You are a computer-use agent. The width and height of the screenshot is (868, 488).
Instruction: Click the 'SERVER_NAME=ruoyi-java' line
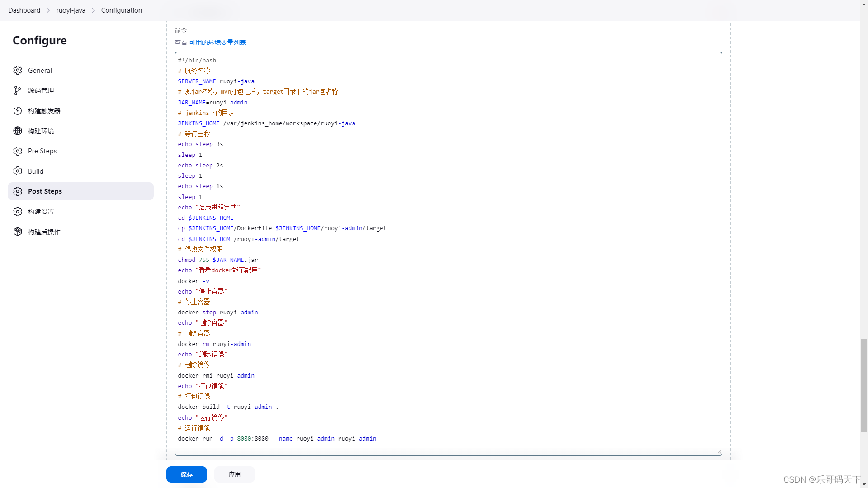point(216,81)
